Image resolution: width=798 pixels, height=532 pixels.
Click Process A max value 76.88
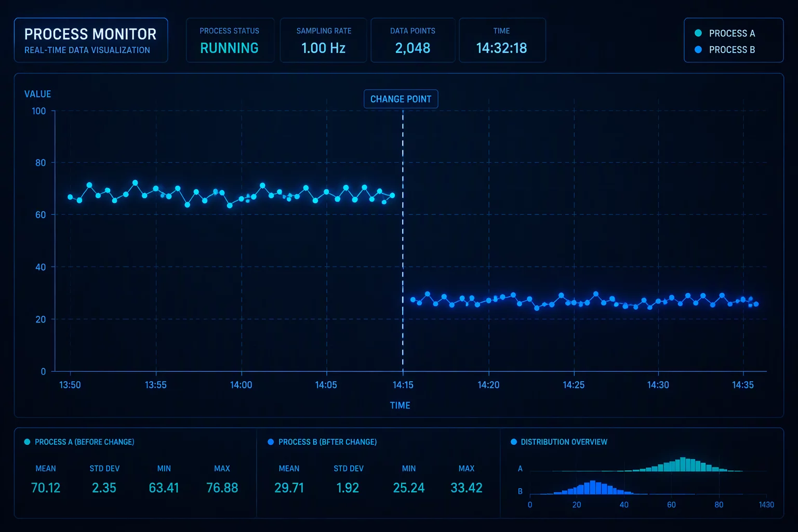coord(222,488)
